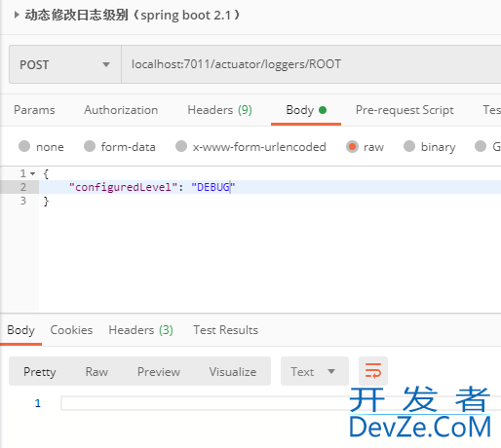The height and width of the screenshot is (448, 501).
Task: Choose the x-www-form-urlencoded radio option
Action: 181,146
